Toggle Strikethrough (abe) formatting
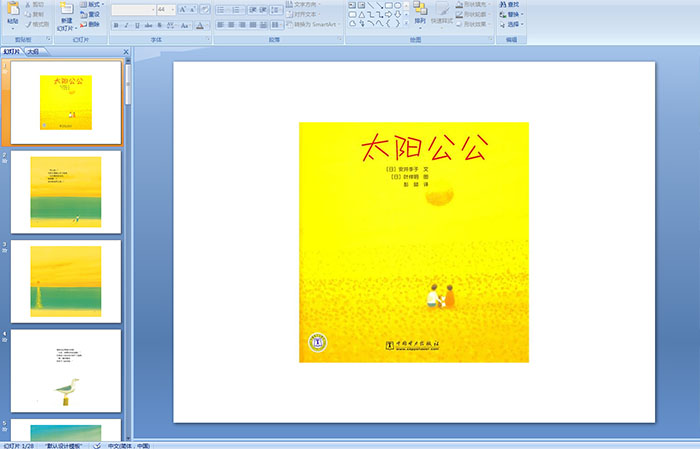This screenshot has height=449, width=700. [148, 25]
